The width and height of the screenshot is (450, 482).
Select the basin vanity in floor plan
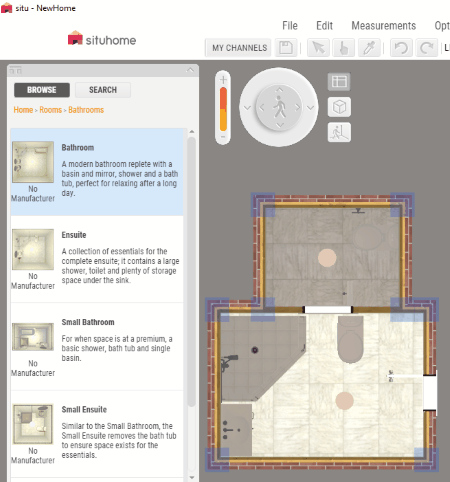(236, 430)
